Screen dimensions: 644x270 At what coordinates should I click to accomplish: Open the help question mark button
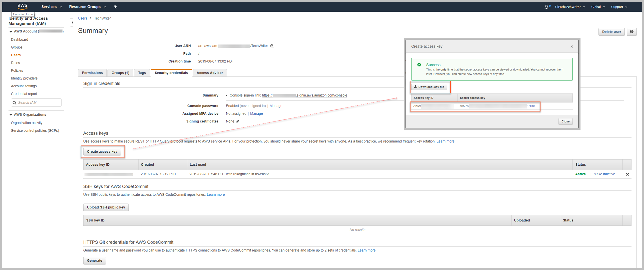pos(631,32)
